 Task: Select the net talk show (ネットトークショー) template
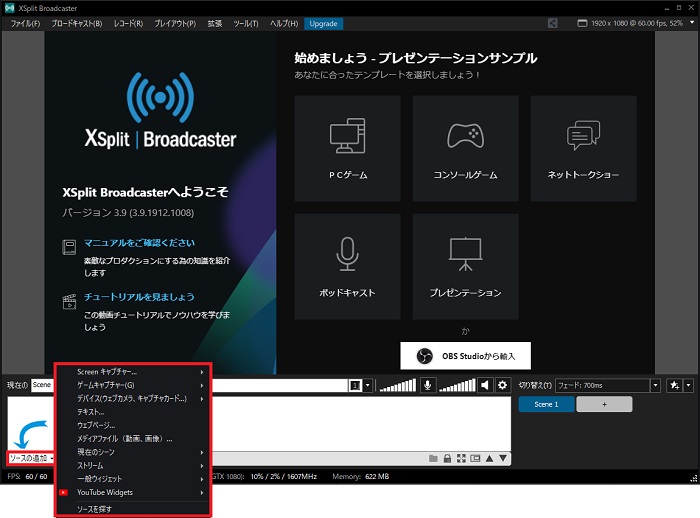(x=583, y=148)
